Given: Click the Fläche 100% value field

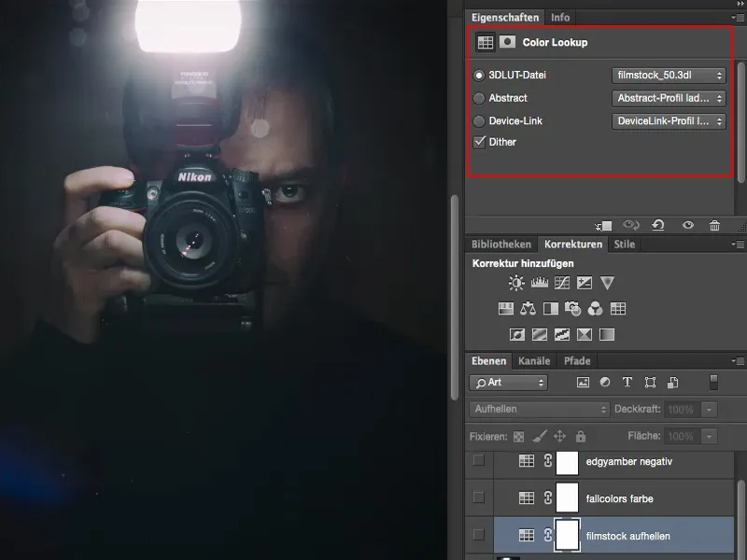Looking at the screenshot, I should (682, 436).
